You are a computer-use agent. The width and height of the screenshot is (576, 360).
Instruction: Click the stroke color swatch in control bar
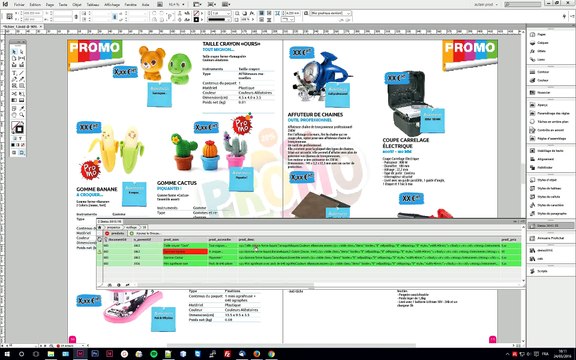[196, 19]
